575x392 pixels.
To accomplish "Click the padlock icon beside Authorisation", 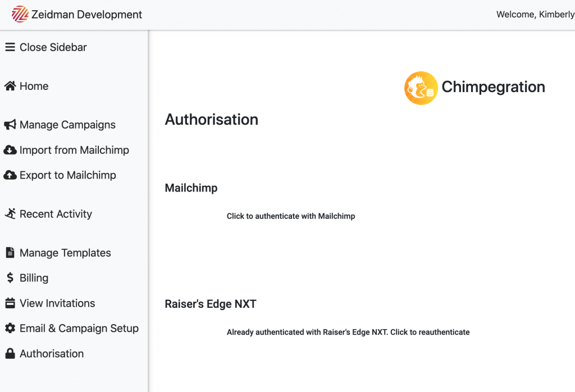I will coord(10,353).
